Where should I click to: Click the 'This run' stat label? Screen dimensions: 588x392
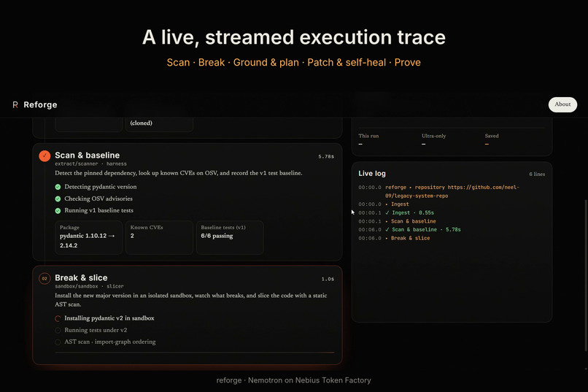coord(368,136)
